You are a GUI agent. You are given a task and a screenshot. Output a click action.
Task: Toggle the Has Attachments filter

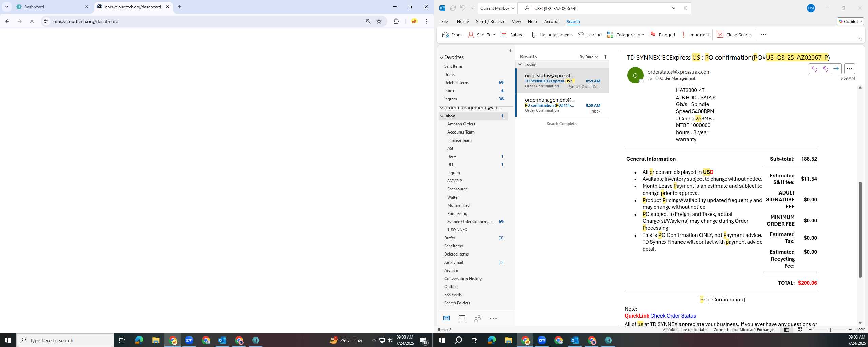point(552,35)
